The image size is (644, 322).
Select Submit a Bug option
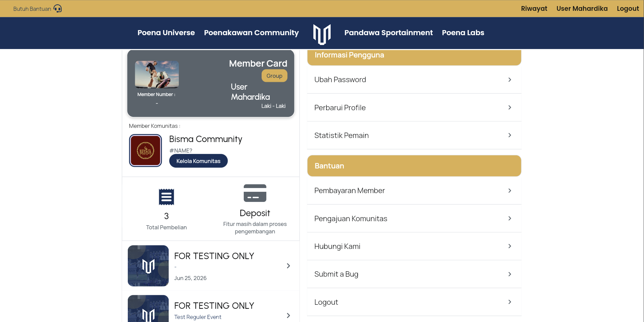coord(414,274)
